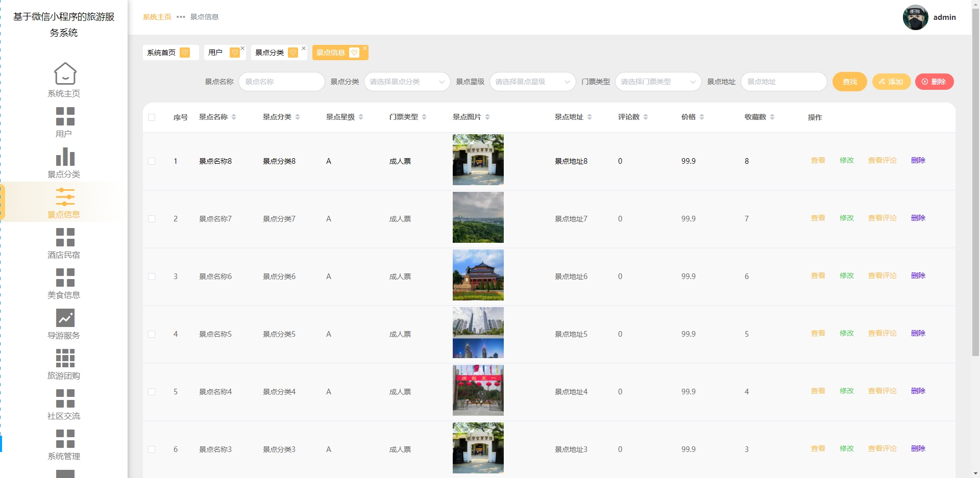Image resolution: width=980 pixels, height=478 pixels.
Task: Click 查看评论 for 景点名称3 row
Action: 883,448
